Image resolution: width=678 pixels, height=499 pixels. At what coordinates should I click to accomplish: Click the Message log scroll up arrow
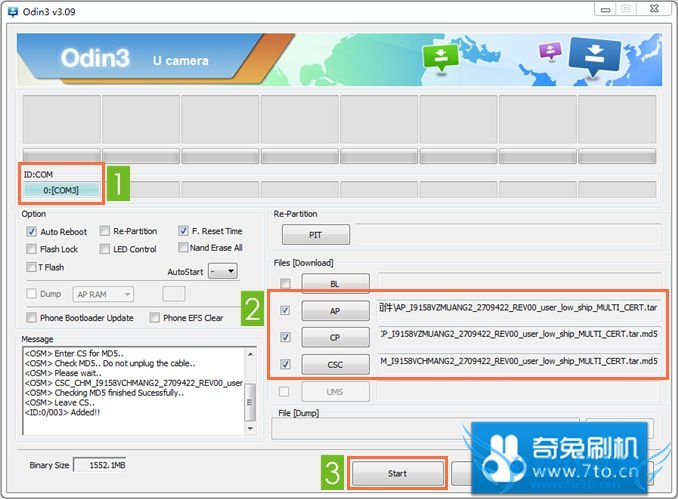coord(250,355)
